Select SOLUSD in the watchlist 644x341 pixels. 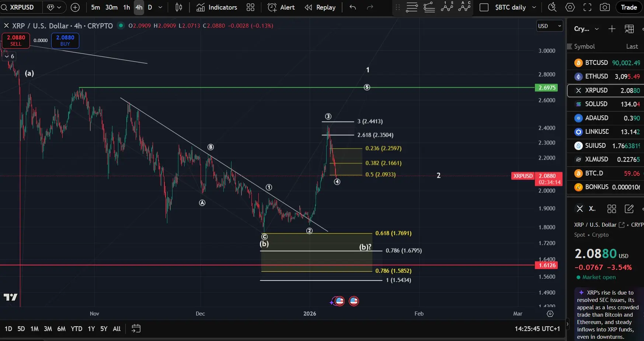[606, 104]
